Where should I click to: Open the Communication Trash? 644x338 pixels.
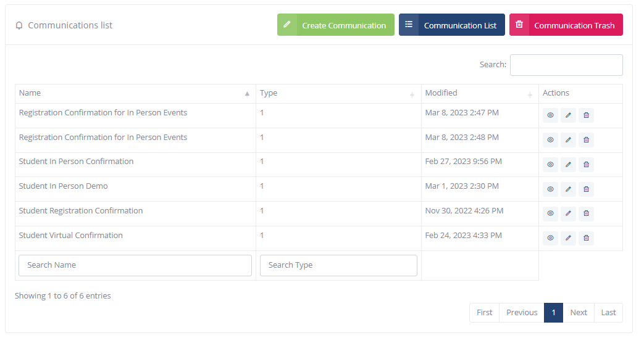(566, 25)
